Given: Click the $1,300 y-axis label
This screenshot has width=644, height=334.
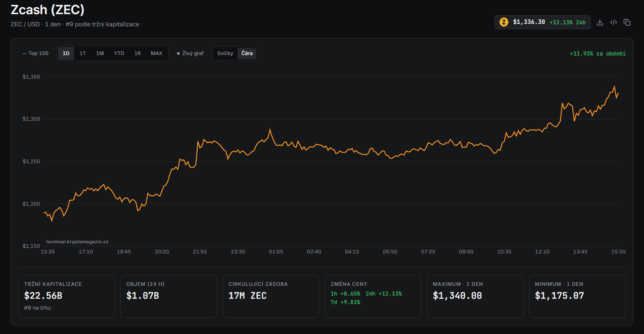Looking at the screenshot, I should coord(31,119).
